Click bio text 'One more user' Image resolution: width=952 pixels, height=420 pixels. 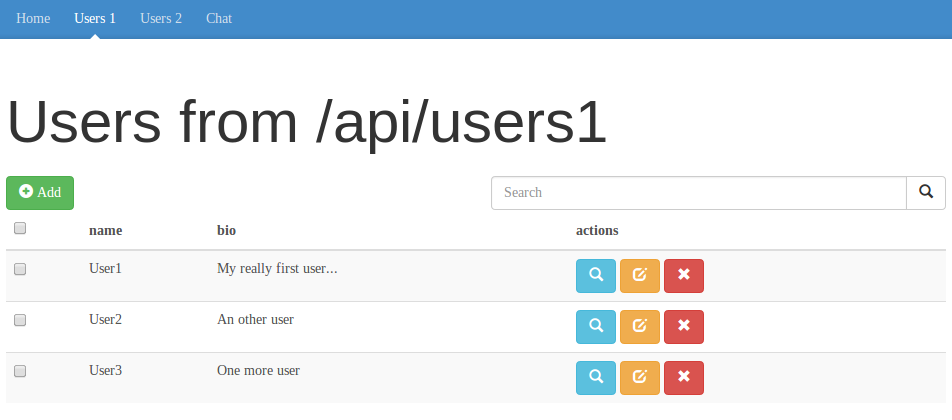[x=259, y=370]
